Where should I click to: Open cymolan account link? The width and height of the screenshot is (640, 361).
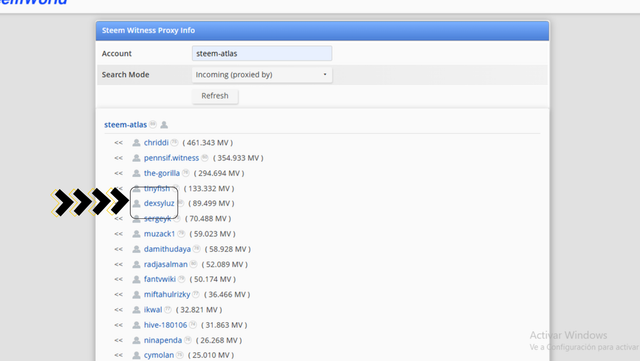coord(159,355)
